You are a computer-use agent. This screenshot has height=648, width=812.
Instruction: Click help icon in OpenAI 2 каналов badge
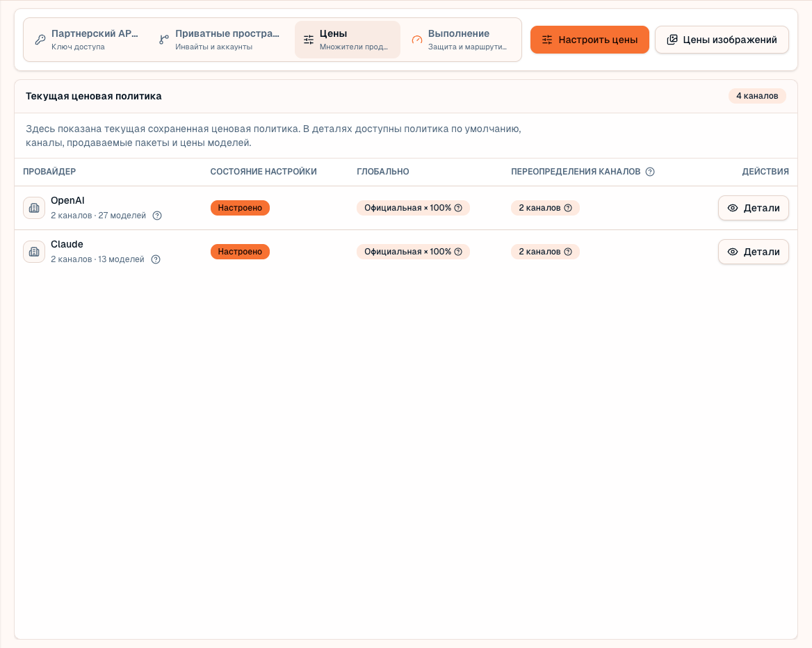coord(568,208)
